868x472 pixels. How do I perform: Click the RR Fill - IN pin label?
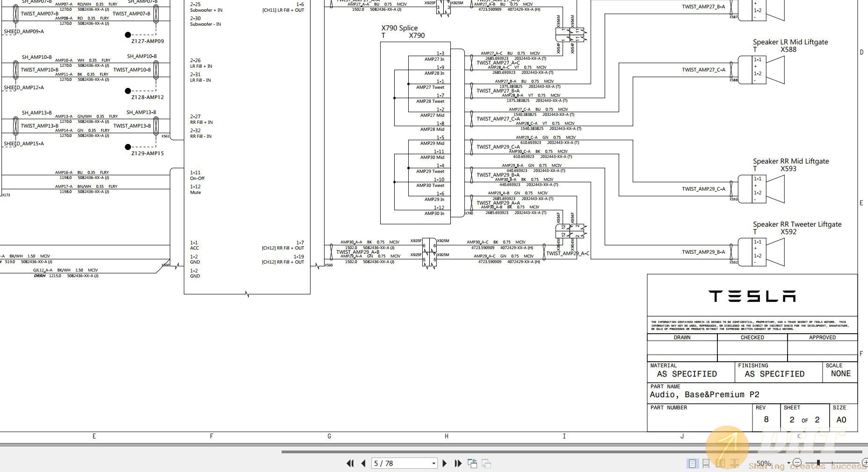pyautogui.click(x=201, y=136)
